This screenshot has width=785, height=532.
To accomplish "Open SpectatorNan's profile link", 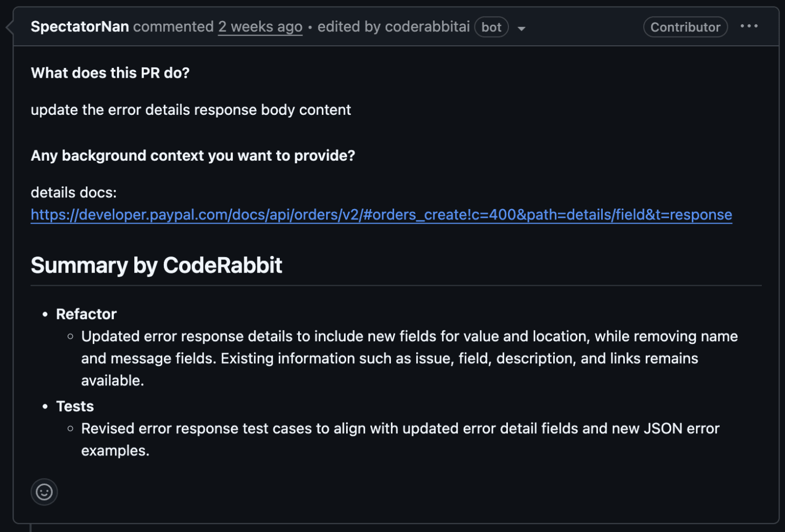I will [80, 26].
